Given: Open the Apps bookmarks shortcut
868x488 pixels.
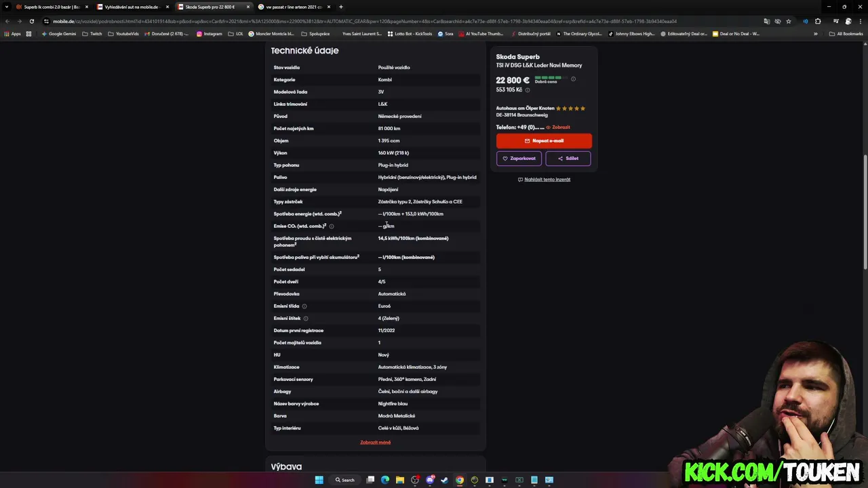Looking at the screenshot, I should tap(12, 33).
